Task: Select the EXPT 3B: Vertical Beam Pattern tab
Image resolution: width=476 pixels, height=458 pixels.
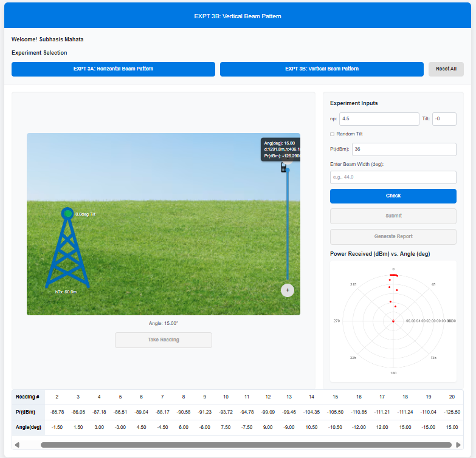Action: coord(322,69)
